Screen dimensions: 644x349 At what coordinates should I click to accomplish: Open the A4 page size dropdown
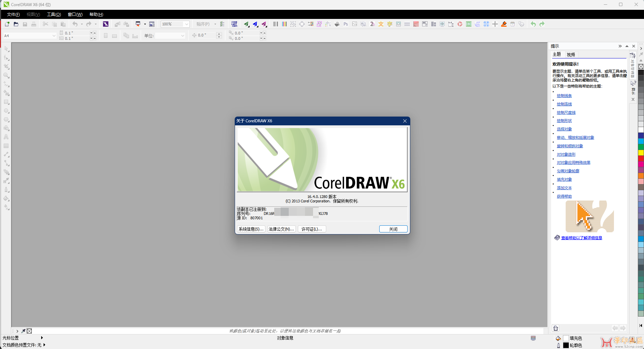(54, 35)
